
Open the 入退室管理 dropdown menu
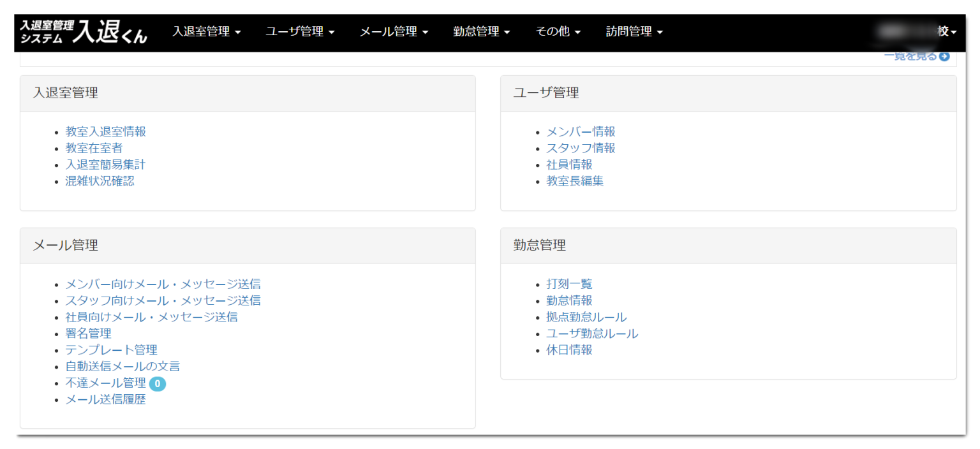tap(206, 32)
